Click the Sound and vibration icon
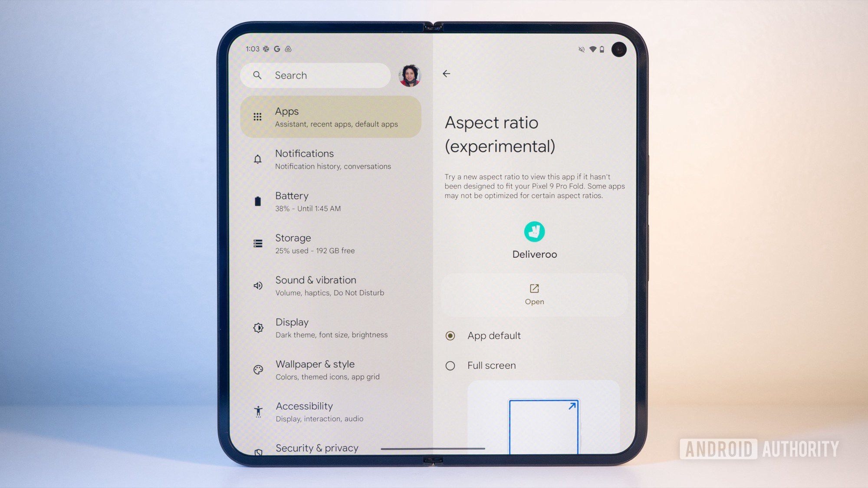 click(x=257, y=285)
